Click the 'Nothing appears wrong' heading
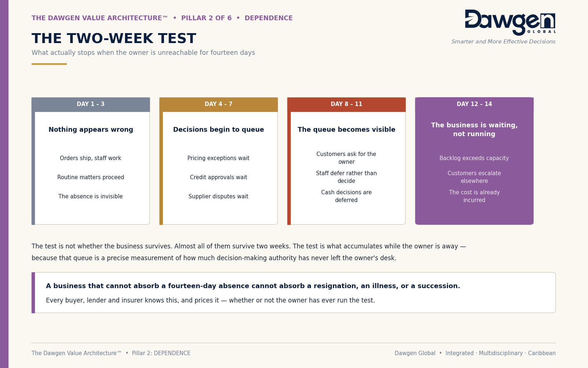This screenshot has height=368, width=588. coord(91,130)
